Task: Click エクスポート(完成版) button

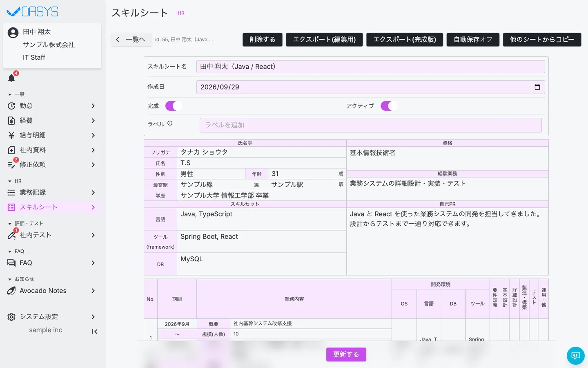Action: pos(405,40)
